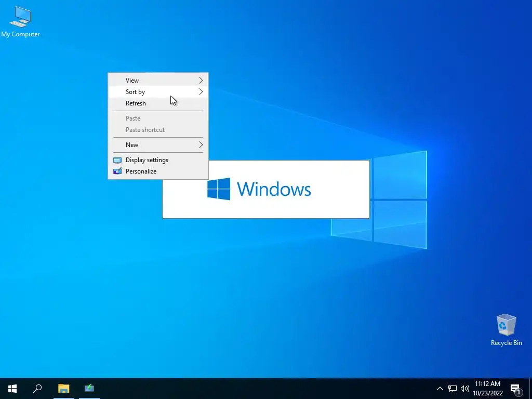This screenshot has height=399, width=532.
Task: Show hidden system tray icons
Action: (x=440, y=389)
